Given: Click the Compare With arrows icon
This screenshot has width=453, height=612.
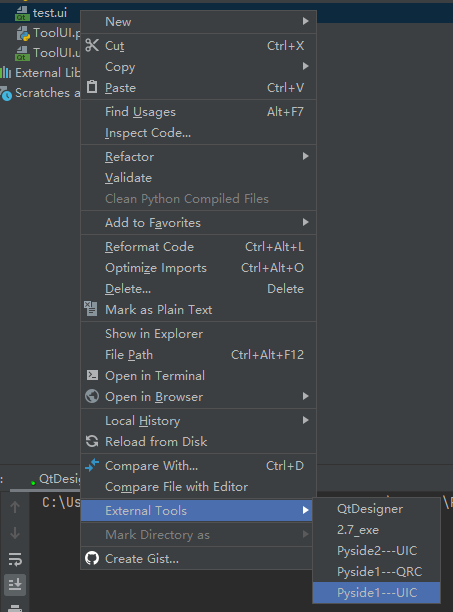Looking at the screenshot, I should [x=92, y=465].
